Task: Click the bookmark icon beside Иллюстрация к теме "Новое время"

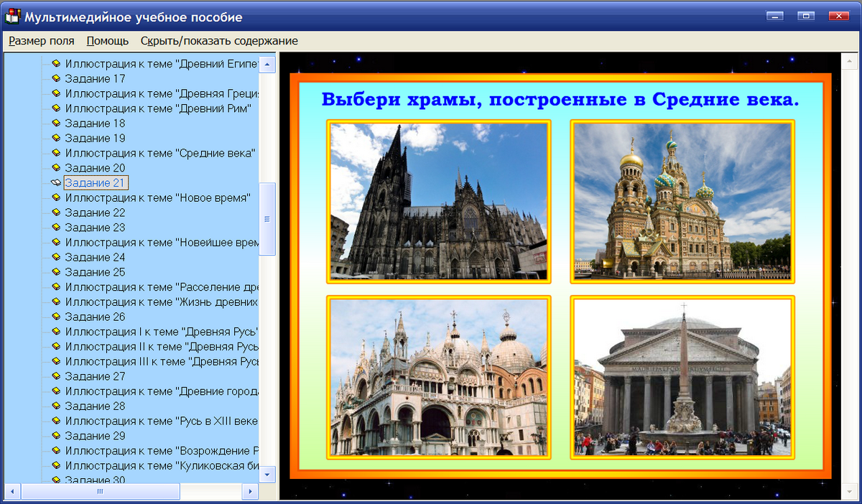Action: [56, 197]
